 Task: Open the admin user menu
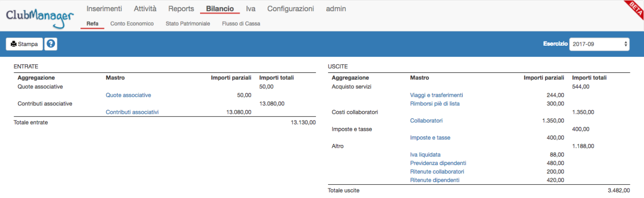coord(336,8)
